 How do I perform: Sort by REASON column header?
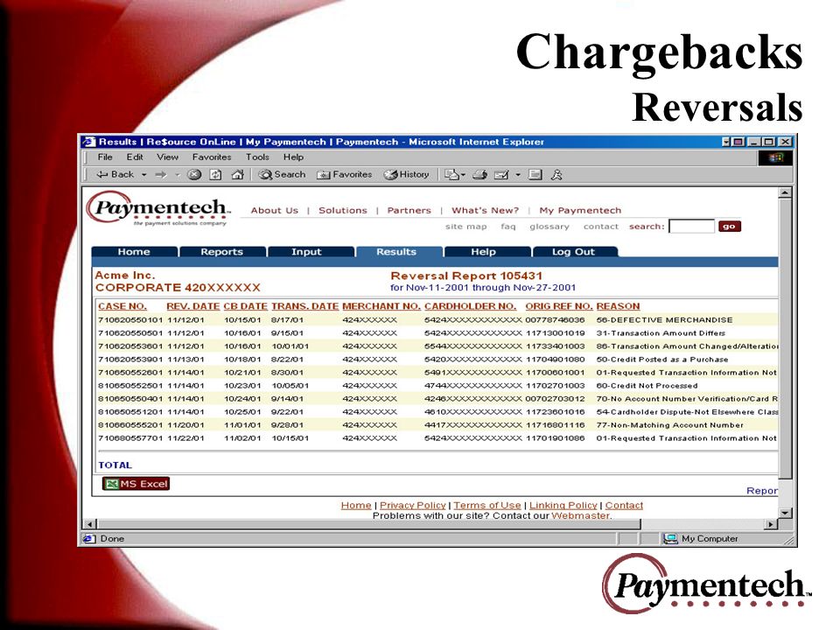tap(619, 306)
